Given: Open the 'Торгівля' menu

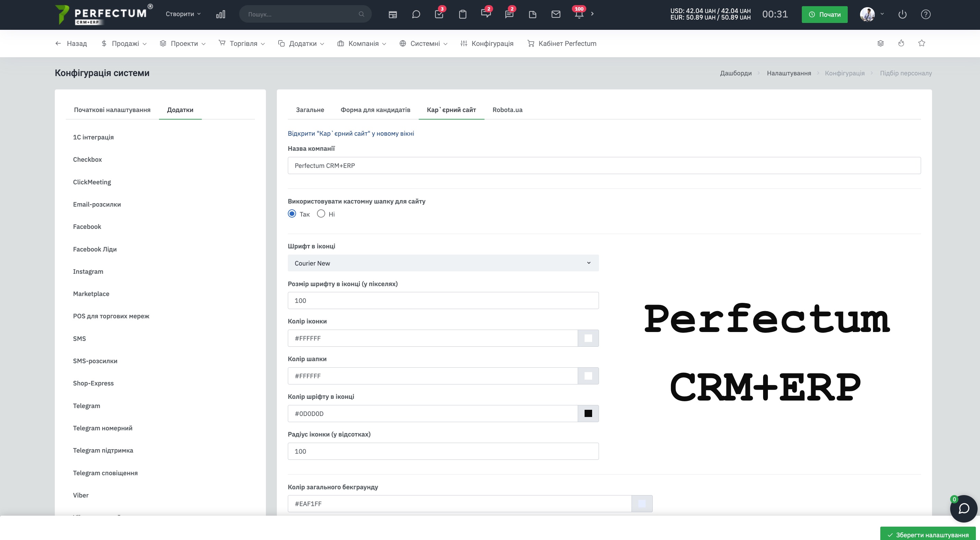Looking at the screenshot, I should point(242,44).
